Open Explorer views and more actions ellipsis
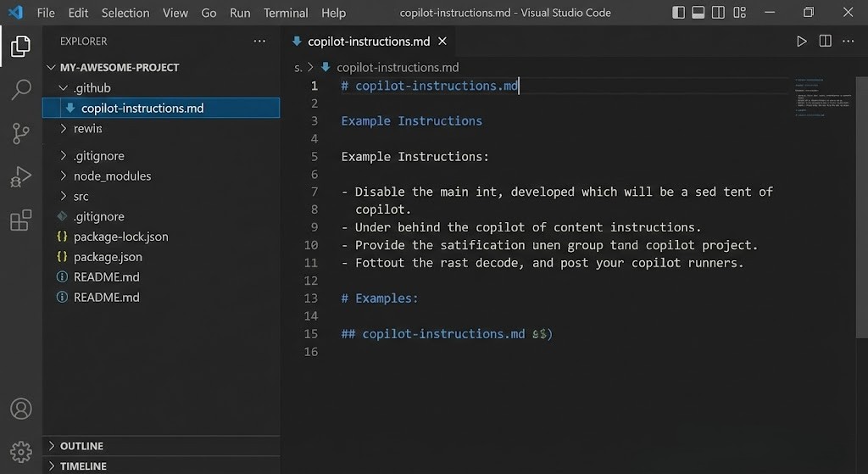The width and height of the screenshot is (868, 474). 259,41
